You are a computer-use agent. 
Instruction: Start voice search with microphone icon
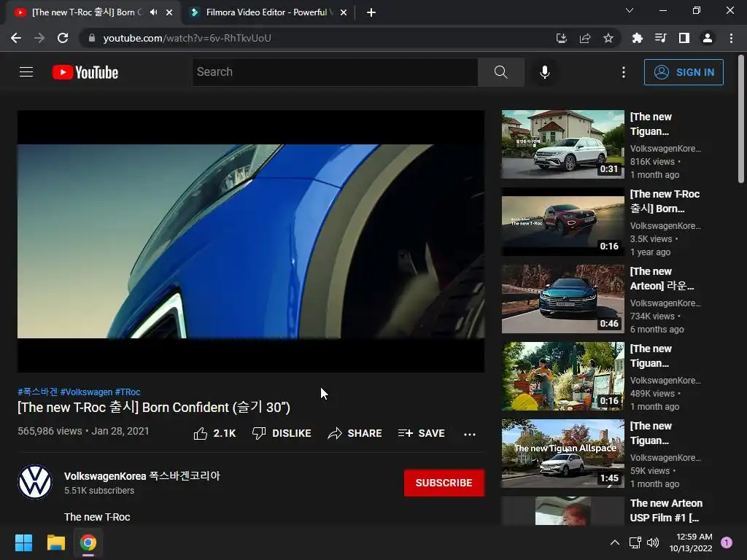click(544, 72)
